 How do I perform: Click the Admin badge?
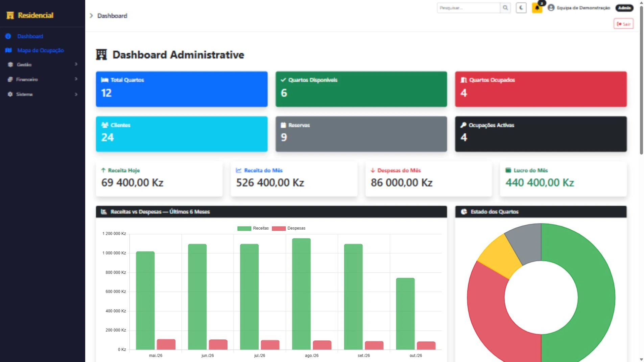[624, 8]
